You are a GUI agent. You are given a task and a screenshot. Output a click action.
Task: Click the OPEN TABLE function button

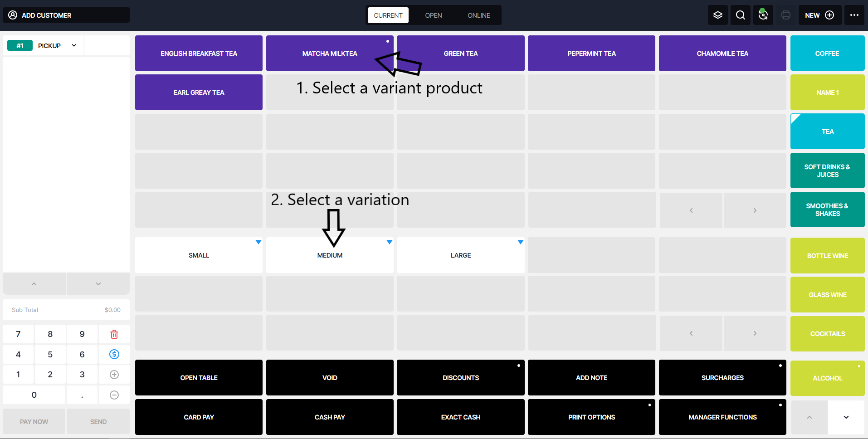[199, 377]
